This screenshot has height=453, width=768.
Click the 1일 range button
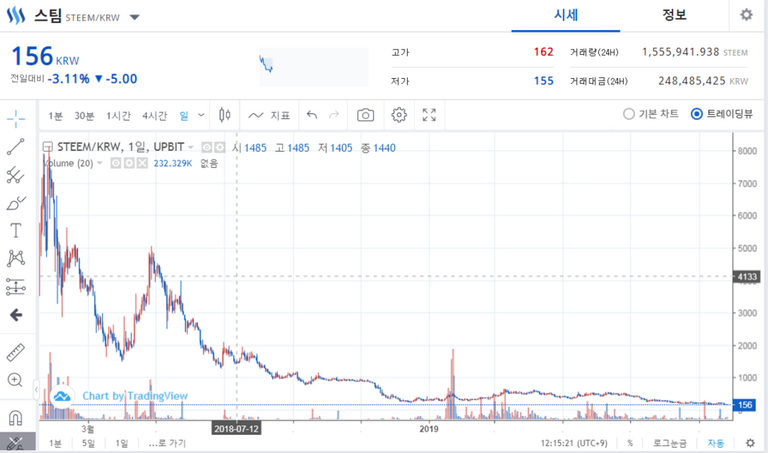tap(121, 443)
